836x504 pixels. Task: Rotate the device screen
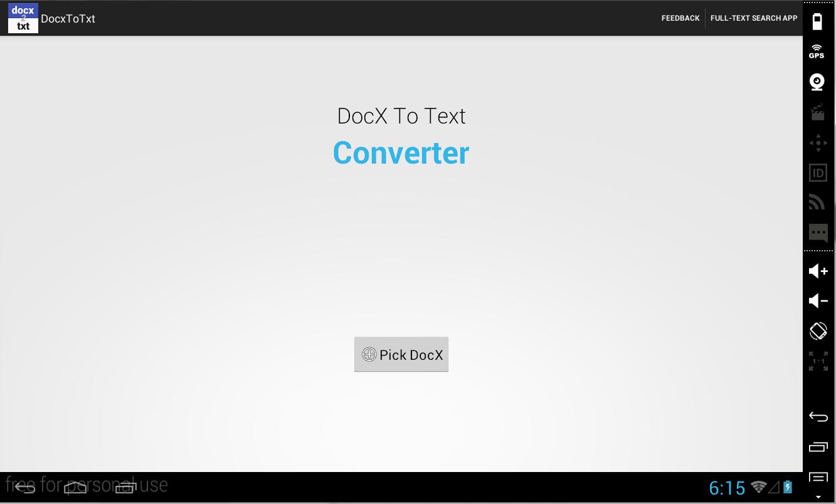(x=818, y=330)
